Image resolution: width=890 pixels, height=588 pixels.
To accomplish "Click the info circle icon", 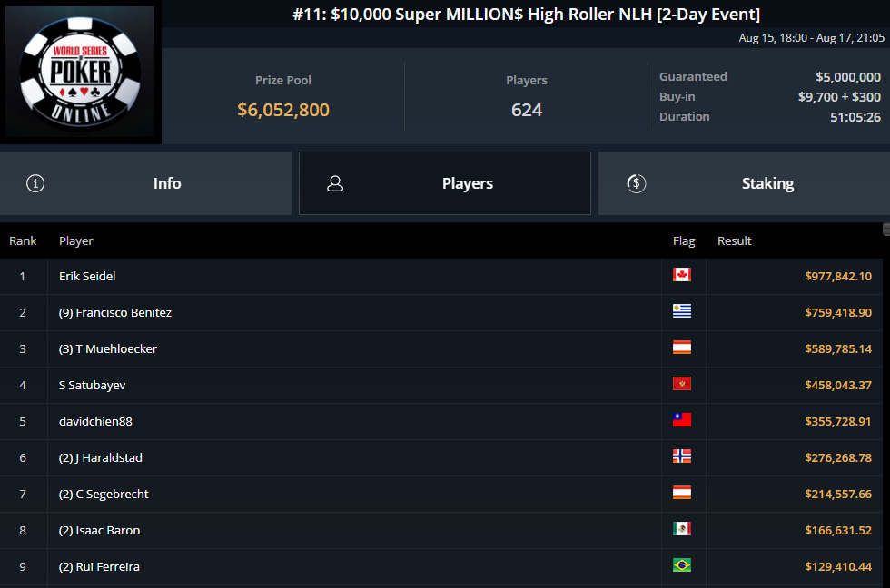I will click(x=35, y=183).
